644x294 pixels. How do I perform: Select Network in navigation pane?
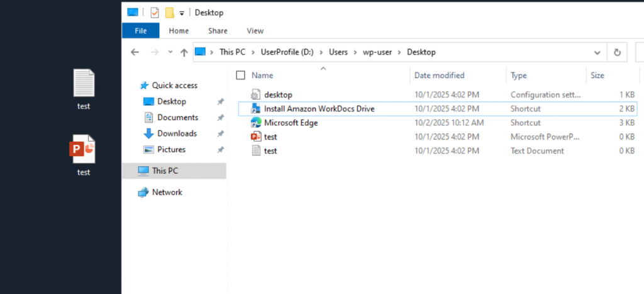point(167,193)
